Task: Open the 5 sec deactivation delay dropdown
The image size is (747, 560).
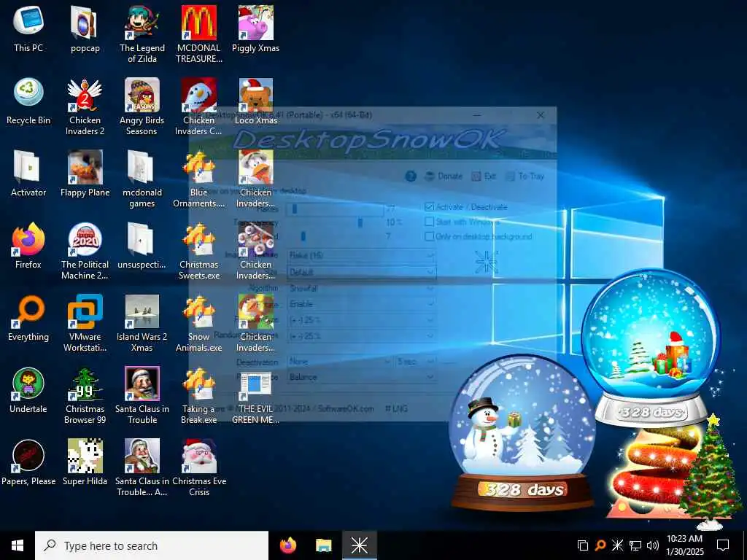Action: pos(415,362)
